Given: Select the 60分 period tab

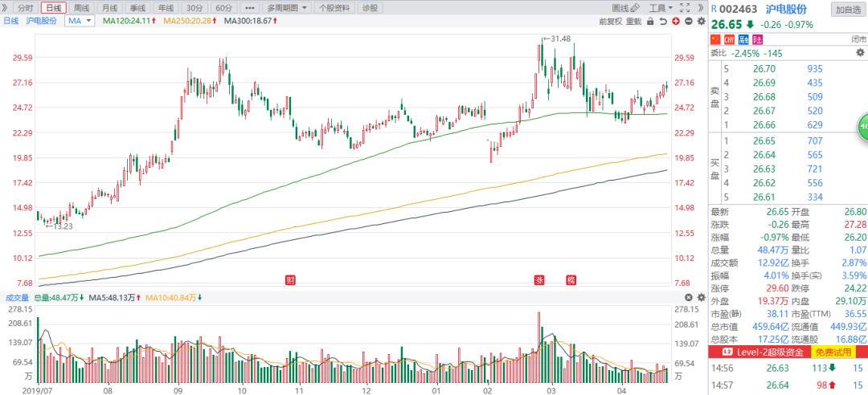Looking at the screenshot, I should point(224,7).
